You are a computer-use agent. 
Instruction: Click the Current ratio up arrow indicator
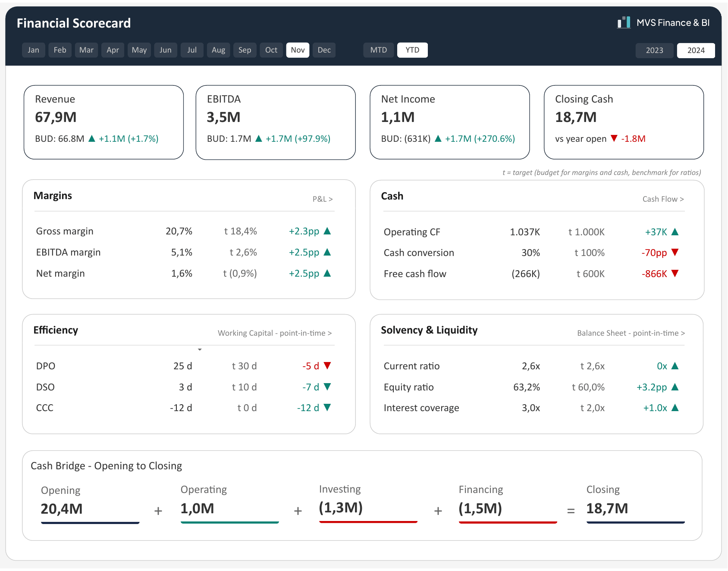click(x=675, y=366)
